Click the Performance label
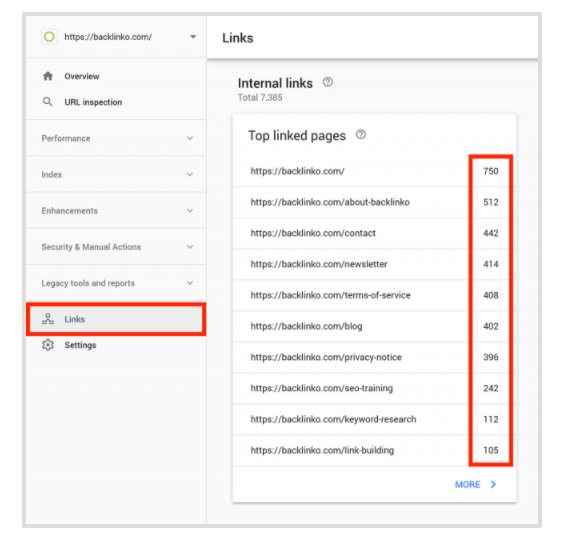The height and width of the screenshot is (540, 561). coord(66,138)
